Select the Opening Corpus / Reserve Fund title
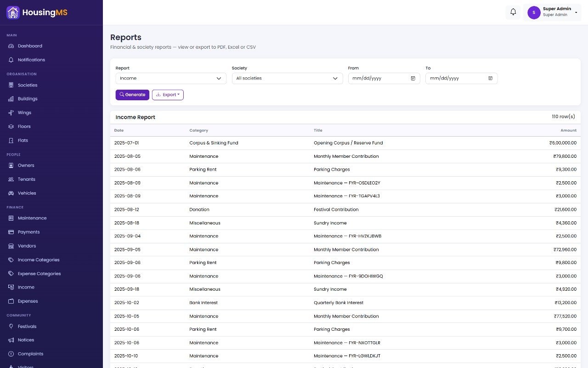Screen dimensions: 588x368 348,143
